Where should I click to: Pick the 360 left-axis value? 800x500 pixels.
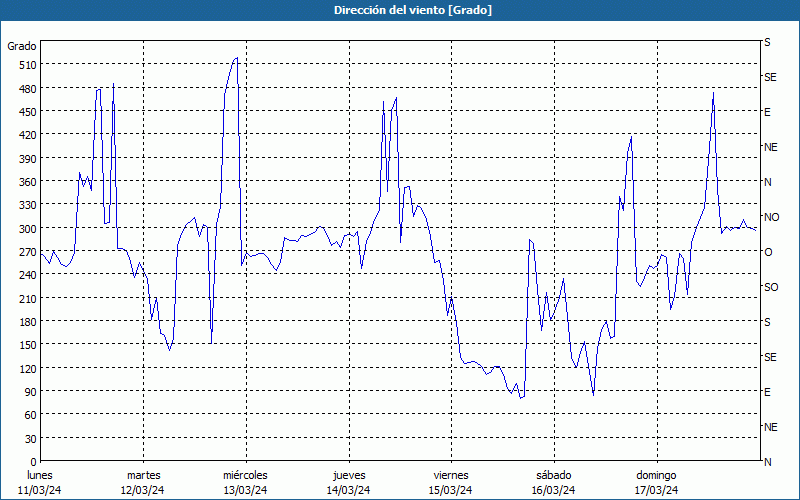click(x=28, y=182)
